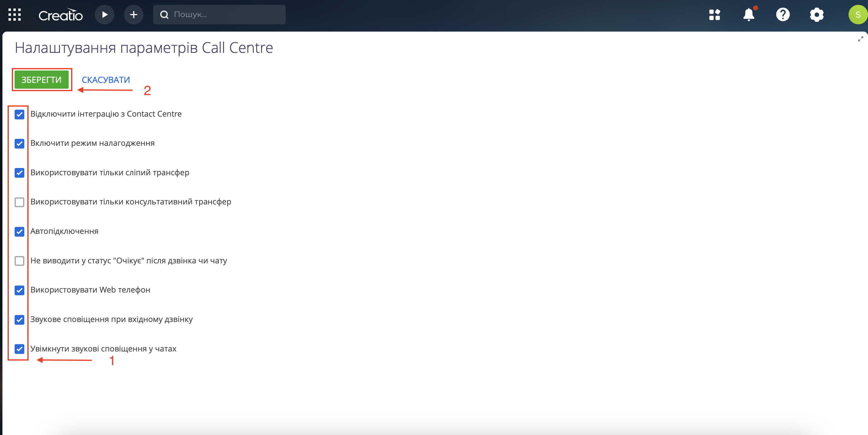
Task: Uncheck Використовувати тільки сліпий трансфер
Action: click(x=19, y=173)
